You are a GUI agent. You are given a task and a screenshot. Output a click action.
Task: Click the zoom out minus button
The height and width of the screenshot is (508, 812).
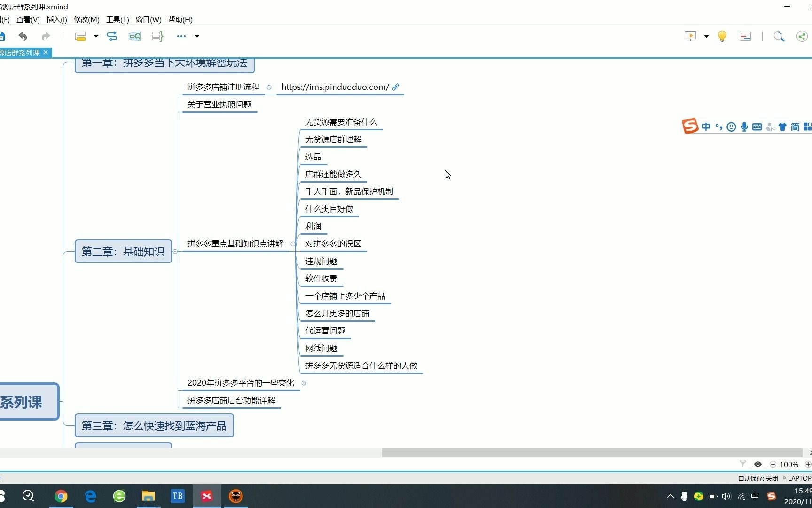[773, 464]
